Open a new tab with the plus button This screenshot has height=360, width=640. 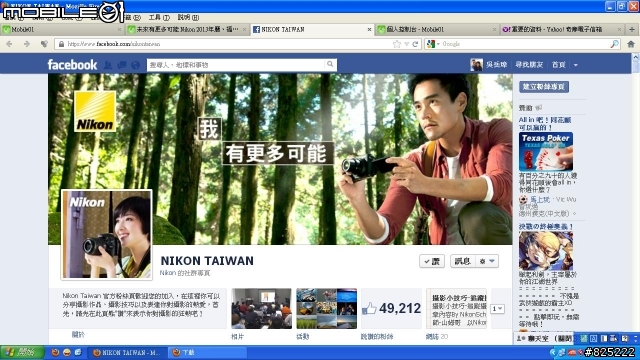tap(632, 29)
